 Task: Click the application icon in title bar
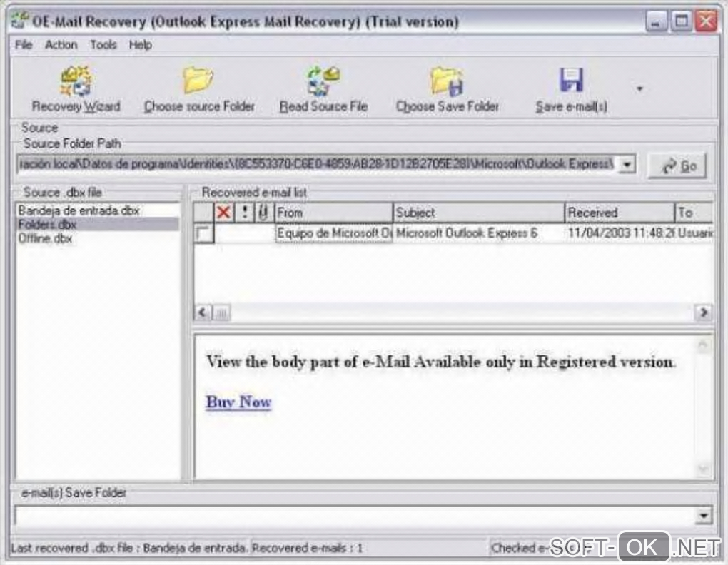19,21
